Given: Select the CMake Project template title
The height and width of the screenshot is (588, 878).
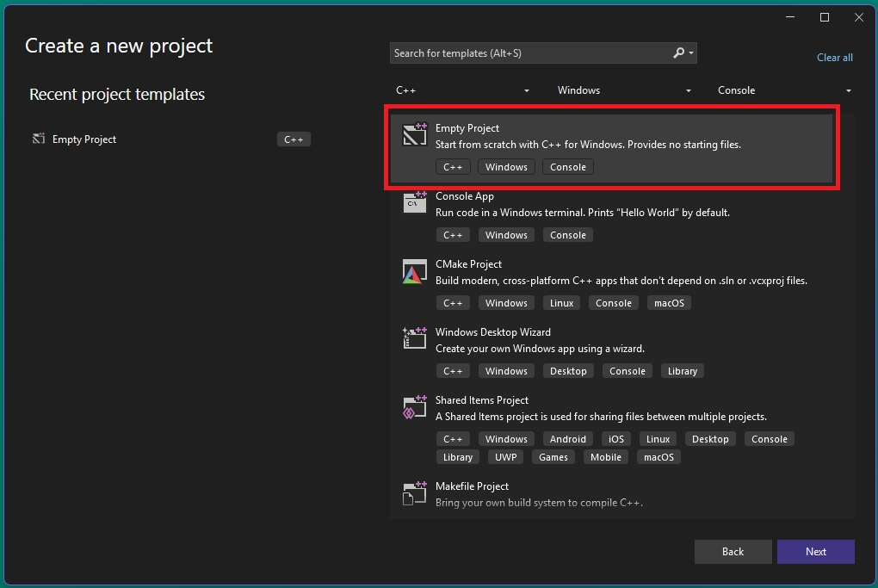Looking at the screenshot, I should pyautogui.click(x=468, y=263).
